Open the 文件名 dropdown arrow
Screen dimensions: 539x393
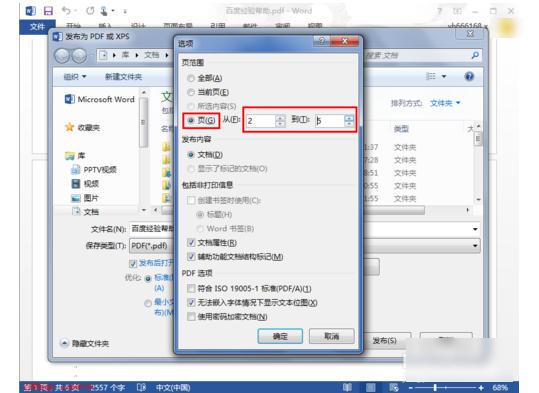(475, 229)
